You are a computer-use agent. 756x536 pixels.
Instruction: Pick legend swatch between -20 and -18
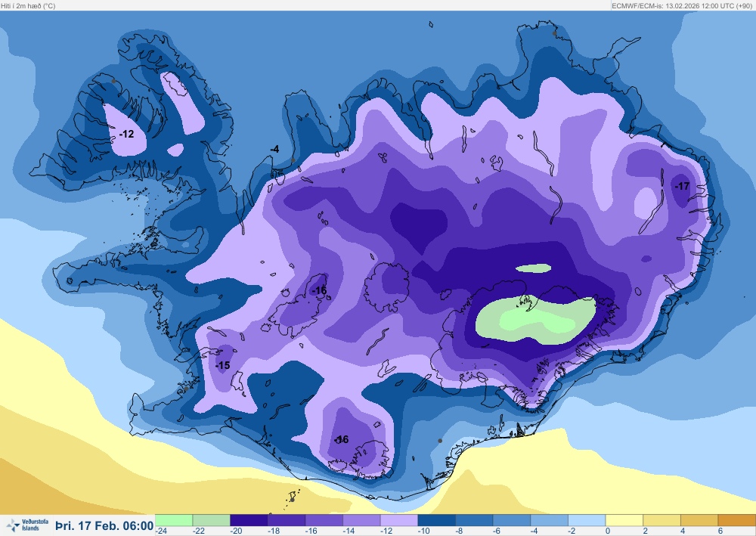point(249,520)
